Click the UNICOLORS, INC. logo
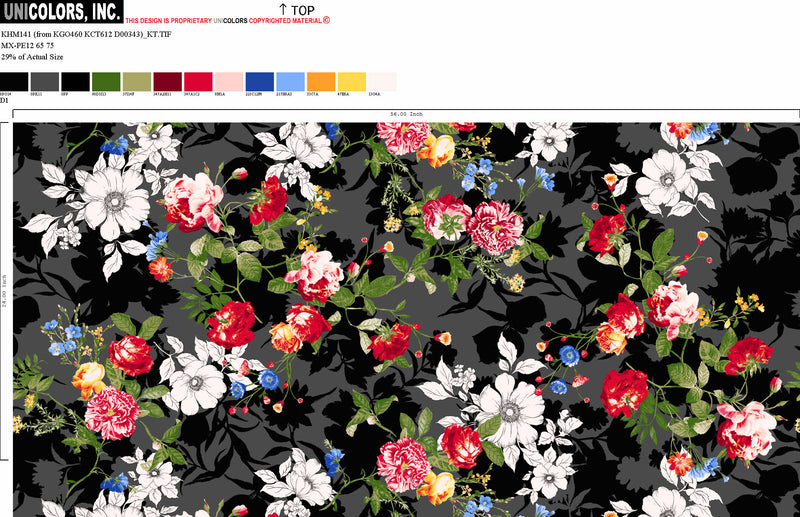Screen dimensions: 800x517 point(61,11)
